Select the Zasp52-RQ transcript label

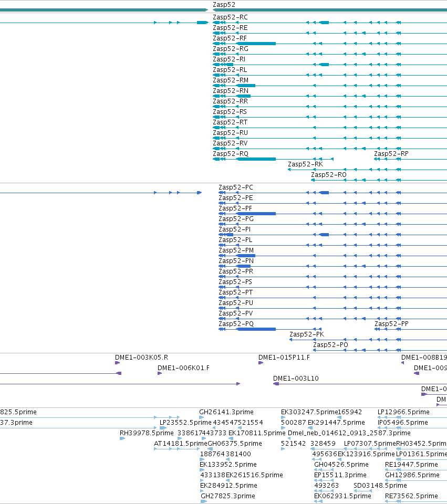(231, 154)
